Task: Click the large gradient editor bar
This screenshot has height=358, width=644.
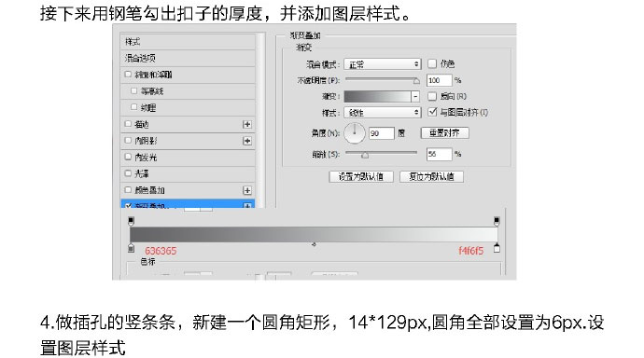Action: pos(314,234)
